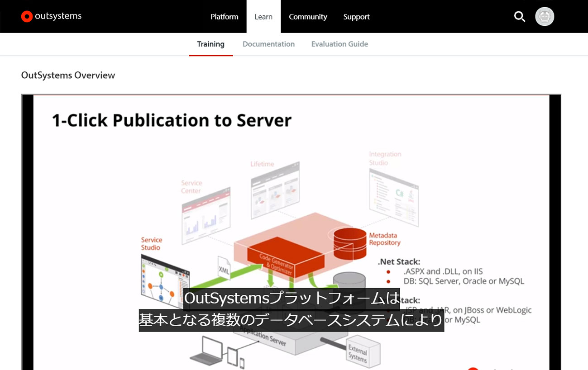
Task: Click the 1-Click Publication to Server video
Action: pyautogui.click(x=291, y=232)
